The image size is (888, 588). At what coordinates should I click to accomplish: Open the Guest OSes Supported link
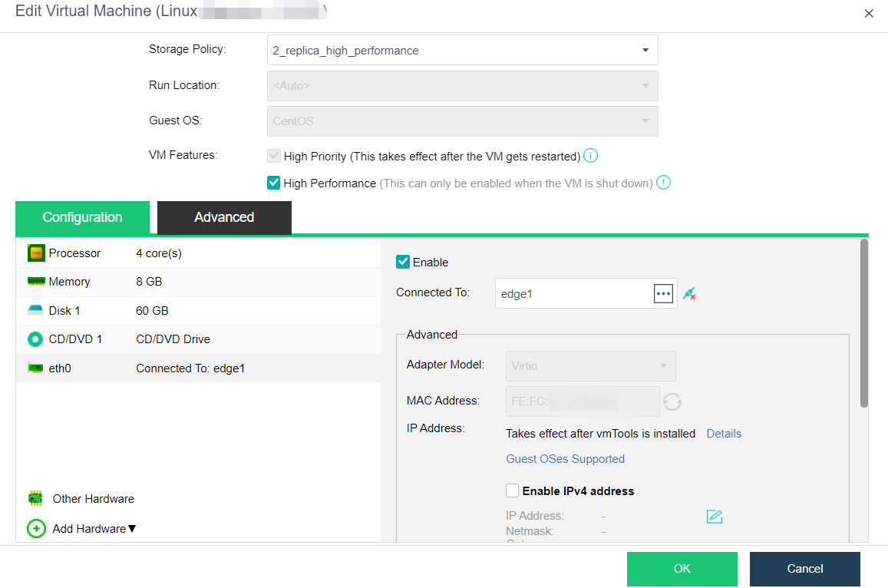click(x=565, y=459)
